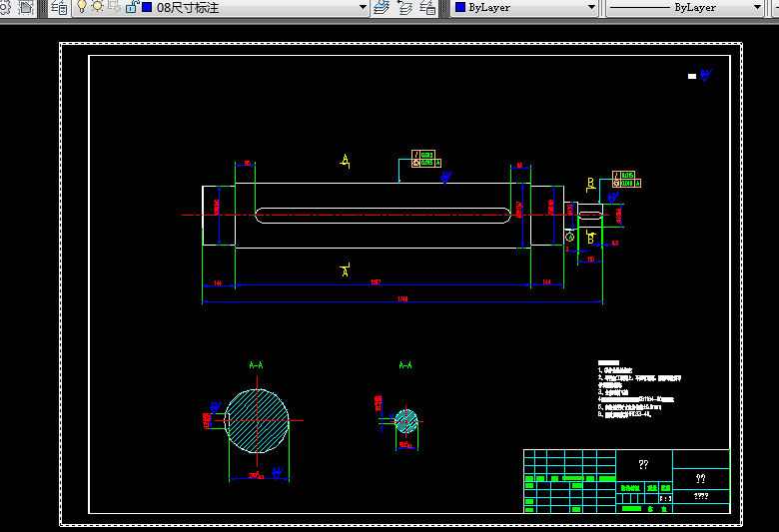Select the long keyway slot outline
The height and width of the screenshot is (532, 779).
(x=383, y=216)
